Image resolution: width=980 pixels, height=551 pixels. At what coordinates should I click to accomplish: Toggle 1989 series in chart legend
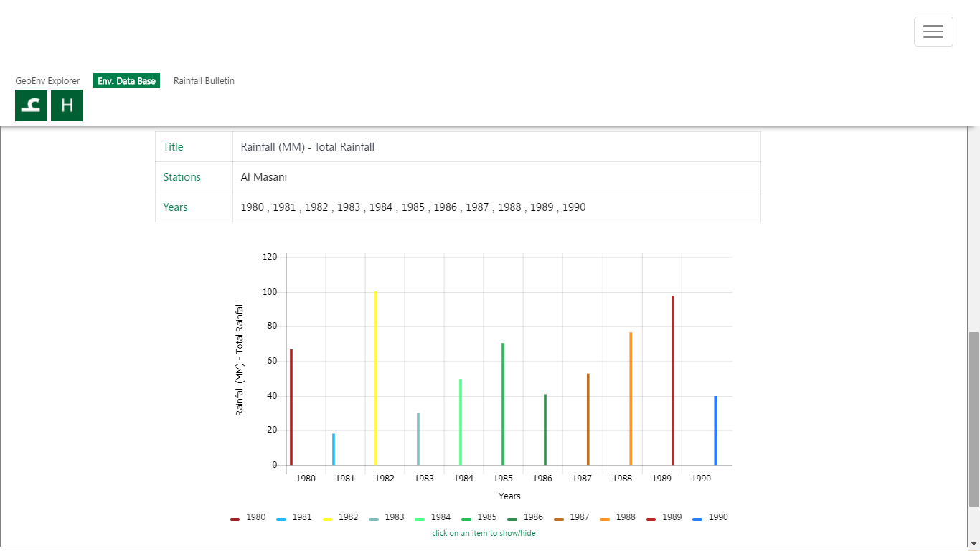(x=664, y=517)
